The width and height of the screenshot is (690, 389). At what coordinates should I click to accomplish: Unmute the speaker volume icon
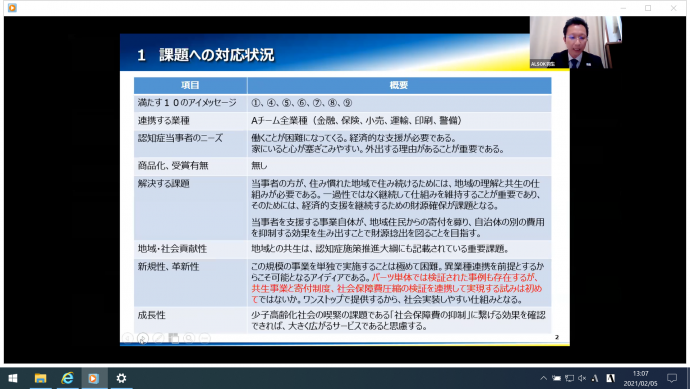coord(582,378)
